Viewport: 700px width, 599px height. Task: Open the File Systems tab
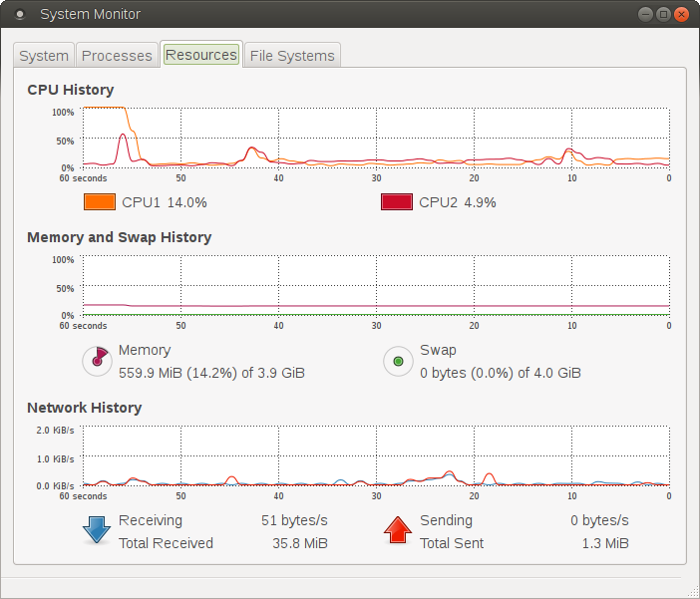coord(292,56)
